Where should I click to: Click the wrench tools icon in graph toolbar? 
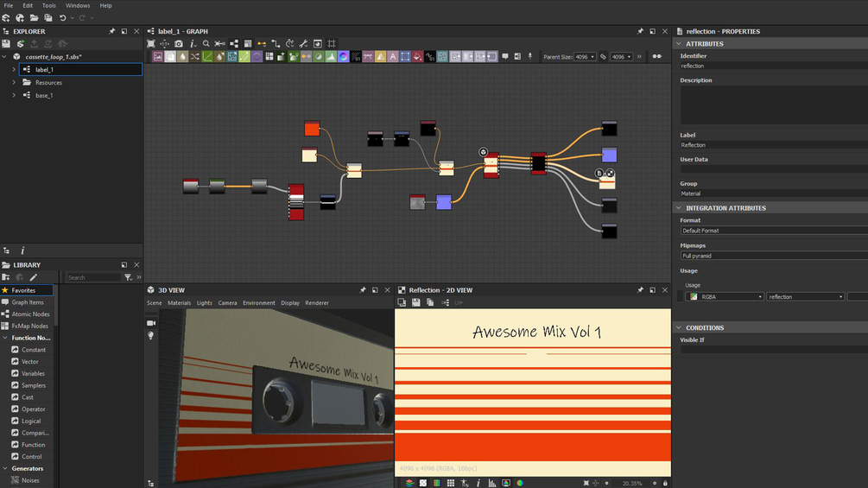point(303,44)
